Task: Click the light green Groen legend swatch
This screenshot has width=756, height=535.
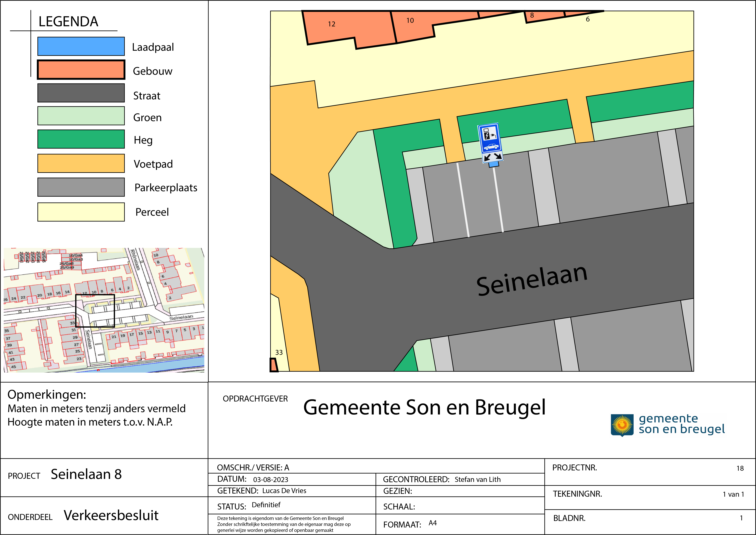Action: click(x=81, y=116)
